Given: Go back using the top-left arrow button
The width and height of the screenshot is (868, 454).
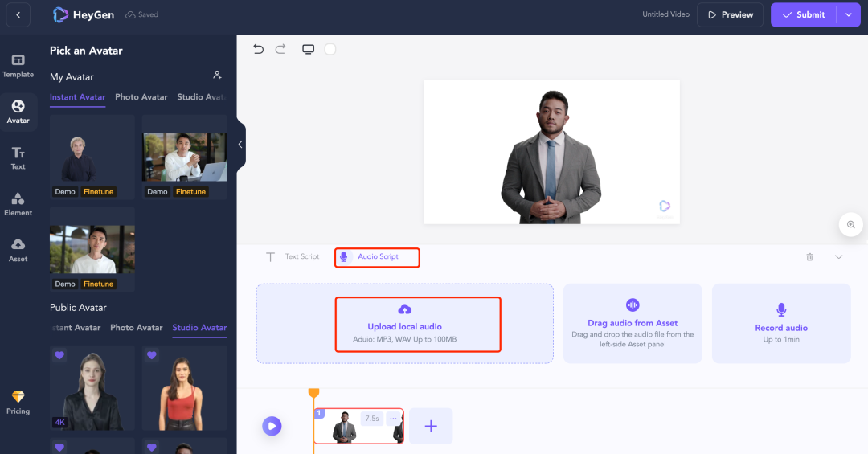Looking at the screenshot, I should 18,15.
